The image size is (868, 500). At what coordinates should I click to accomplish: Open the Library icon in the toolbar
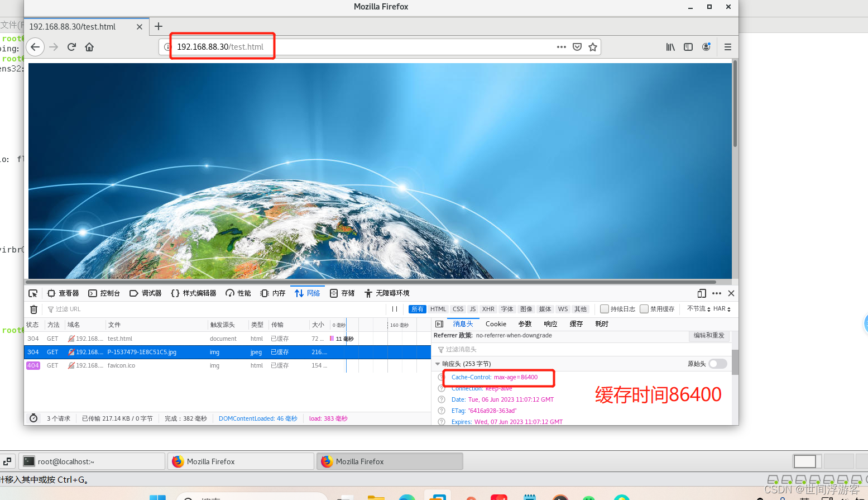(x=670, y=47)
